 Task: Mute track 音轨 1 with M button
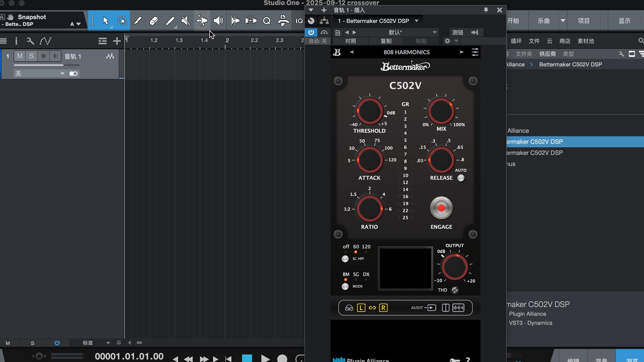20,56
